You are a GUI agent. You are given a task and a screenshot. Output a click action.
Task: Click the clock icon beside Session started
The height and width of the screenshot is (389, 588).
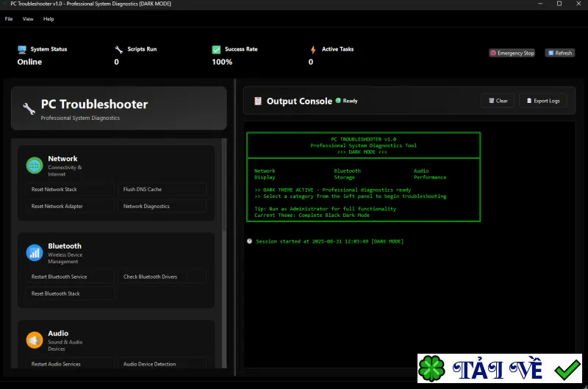(249, 241)
